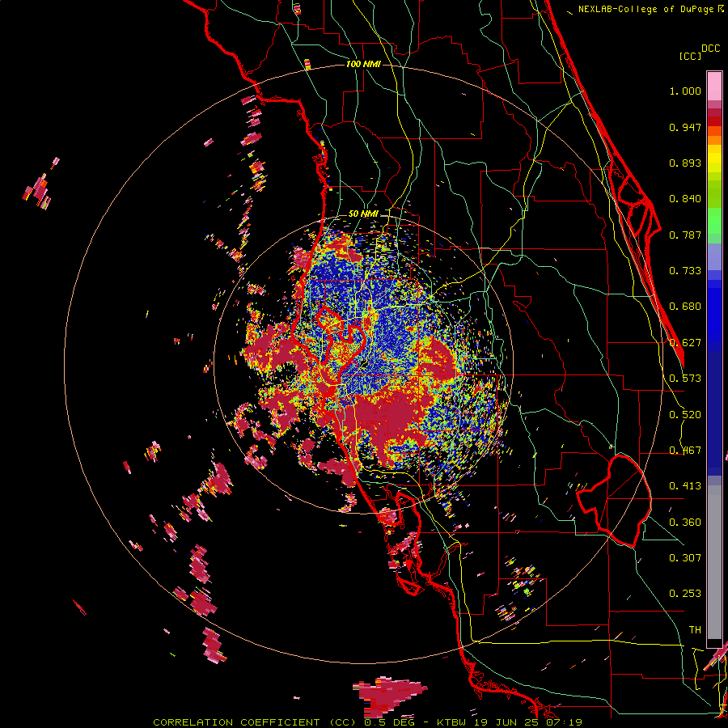
Task: Select the 0.680 scale value
Action: tap(685, 307)
